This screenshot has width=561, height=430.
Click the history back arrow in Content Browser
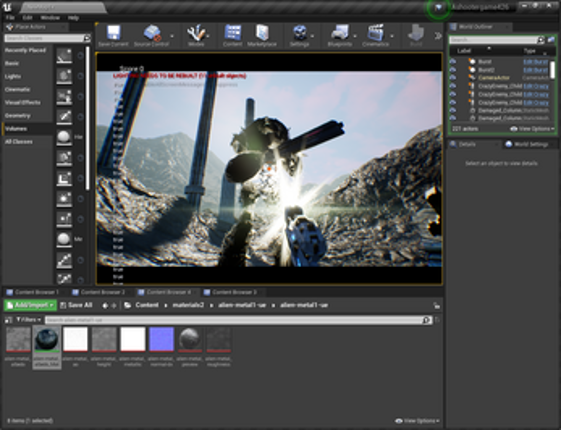[x=105, y=306]
